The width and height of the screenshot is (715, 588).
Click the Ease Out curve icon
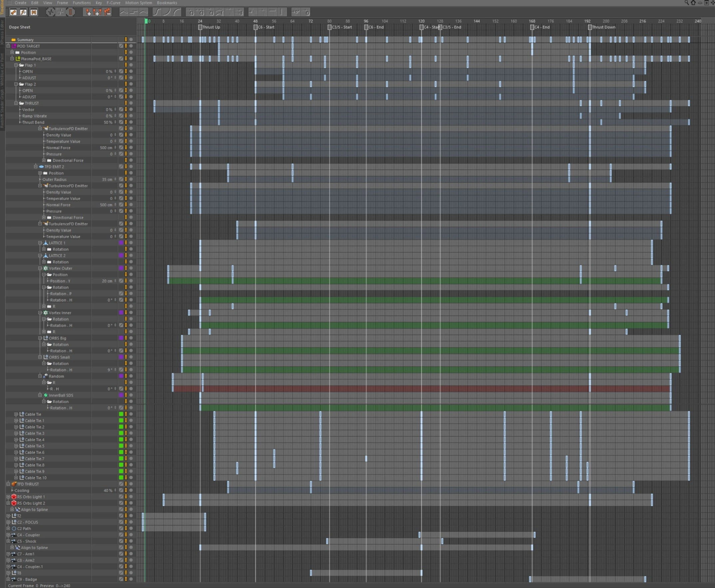(x=177, y=12)
